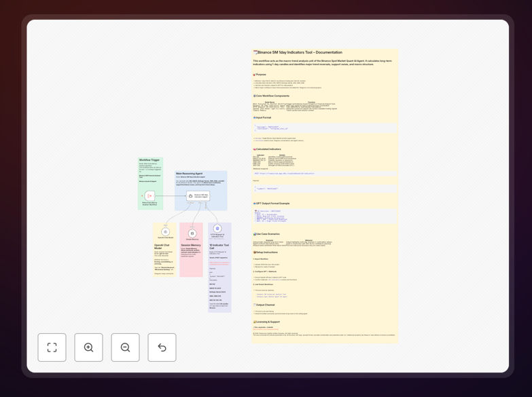
Task: Select the OpenAI Chat Model node
Action: tap(165, 232)
